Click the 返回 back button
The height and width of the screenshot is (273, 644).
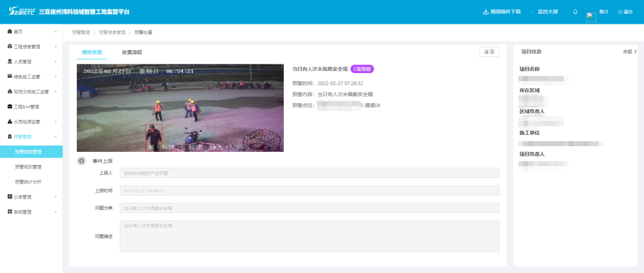(489, 52)
